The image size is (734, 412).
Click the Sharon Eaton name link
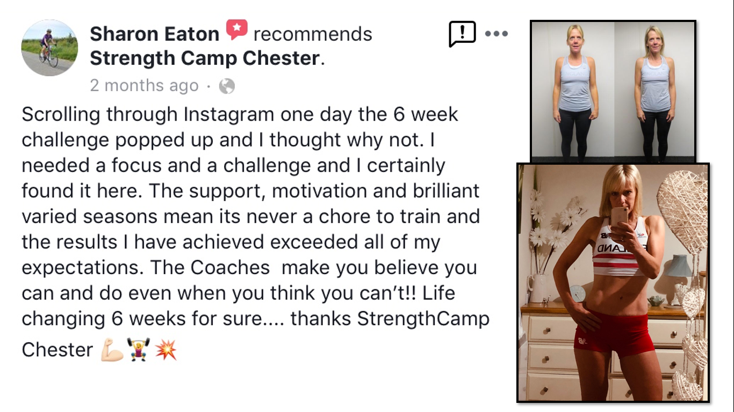click(x=154, y=34)
